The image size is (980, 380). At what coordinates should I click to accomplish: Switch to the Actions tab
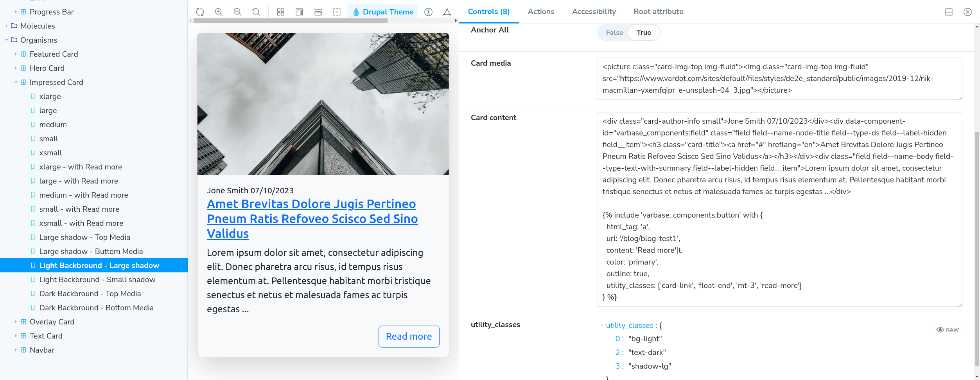tap(541, 12)
